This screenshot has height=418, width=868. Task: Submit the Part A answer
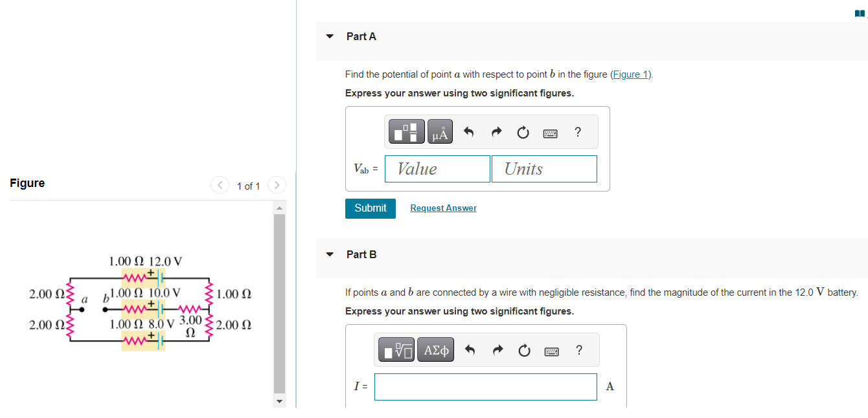click(370, 208)
